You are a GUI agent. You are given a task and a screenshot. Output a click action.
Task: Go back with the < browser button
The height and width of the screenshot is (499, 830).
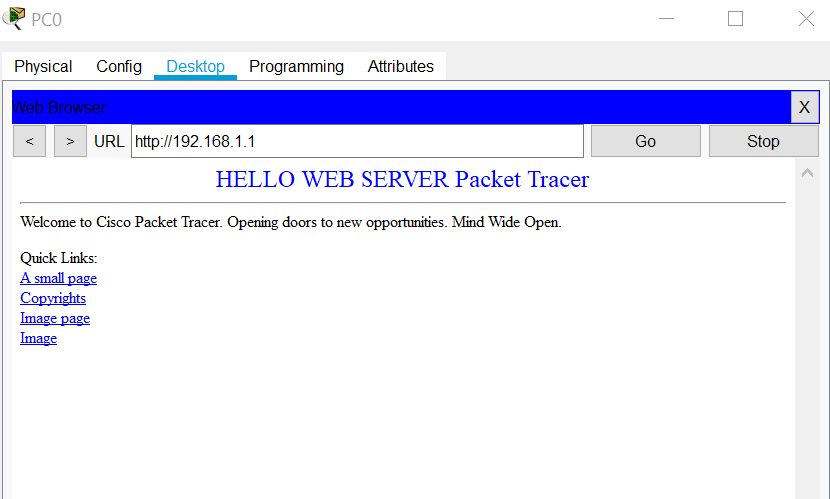(30, 141)
